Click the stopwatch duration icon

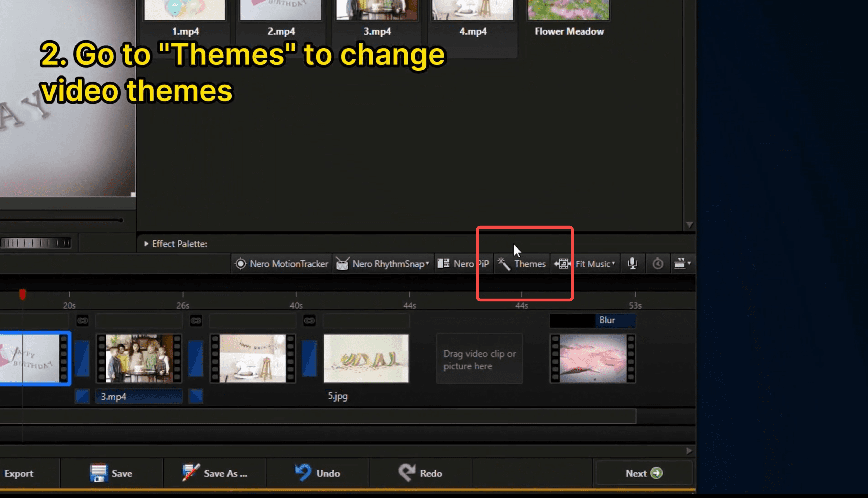[x=658, y=264]
